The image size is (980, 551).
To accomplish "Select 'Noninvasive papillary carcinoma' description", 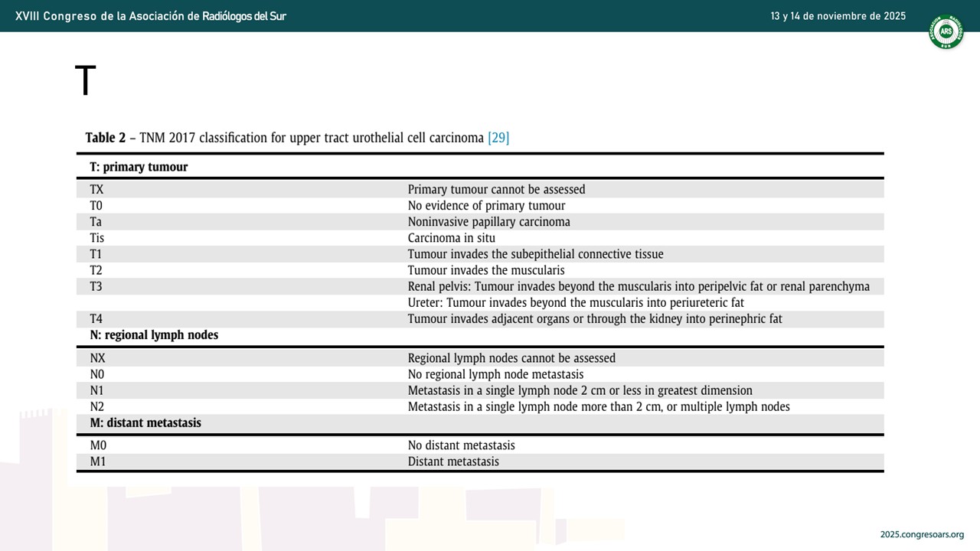I will coord(489,222).
